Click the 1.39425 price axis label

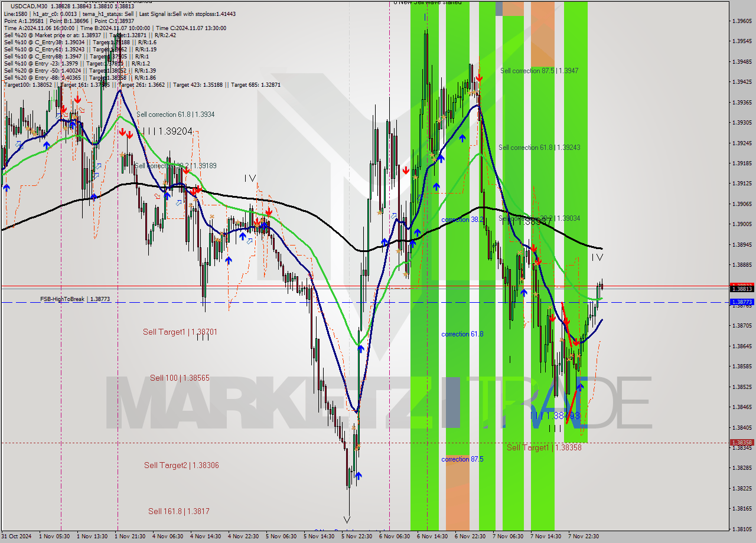[x=742, y=82]
